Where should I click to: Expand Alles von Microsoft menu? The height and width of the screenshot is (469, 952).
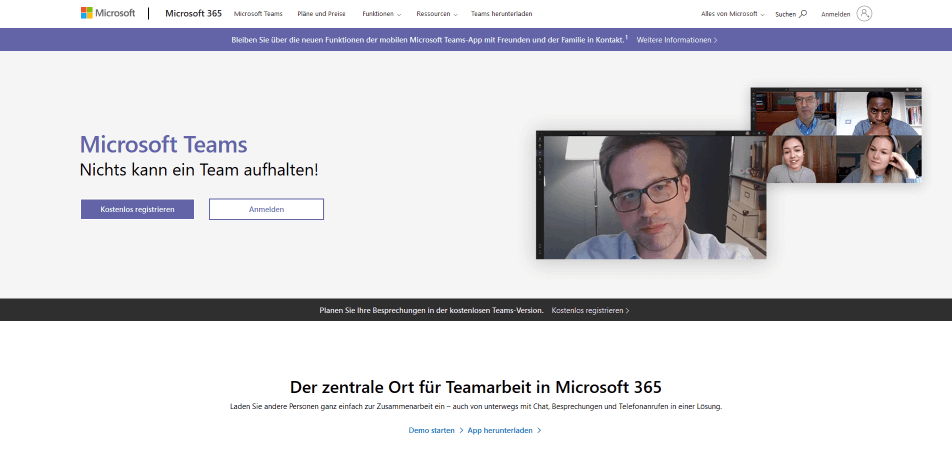(x=732, y=14)
